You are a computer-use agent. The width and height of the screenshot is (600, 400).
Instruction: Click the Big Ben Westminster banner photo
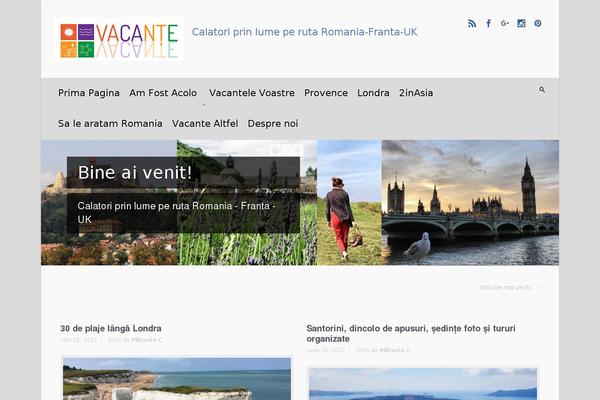tap(470, 202)
